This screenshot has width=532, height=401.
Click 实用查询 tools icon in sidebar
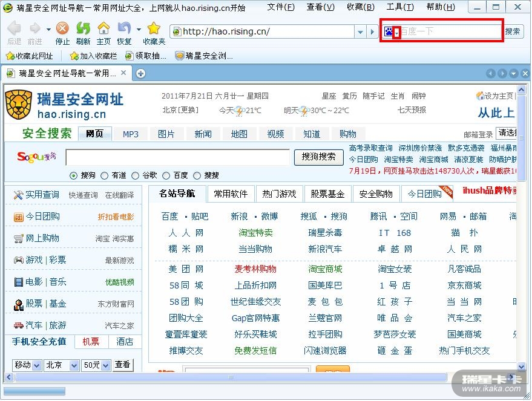pyautogui.click(x=18, y=195)
